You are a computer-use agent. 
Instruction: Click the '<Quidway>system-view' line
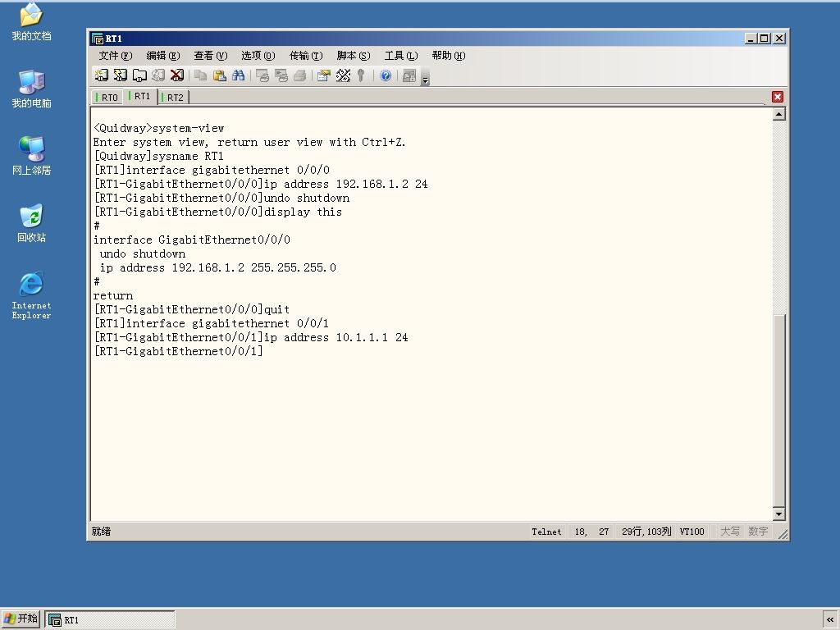(x=158, y=129)
